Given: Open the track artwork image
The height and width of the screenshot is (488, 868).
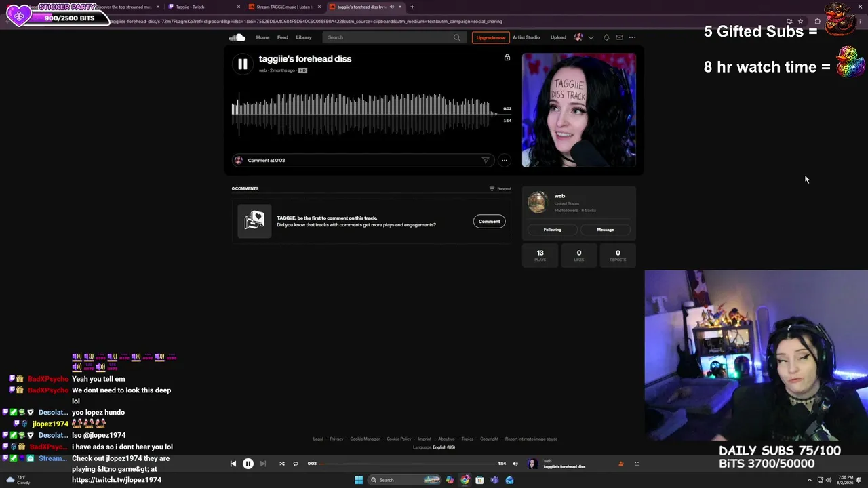Looking at the screenshot, I should click(579, 110).
